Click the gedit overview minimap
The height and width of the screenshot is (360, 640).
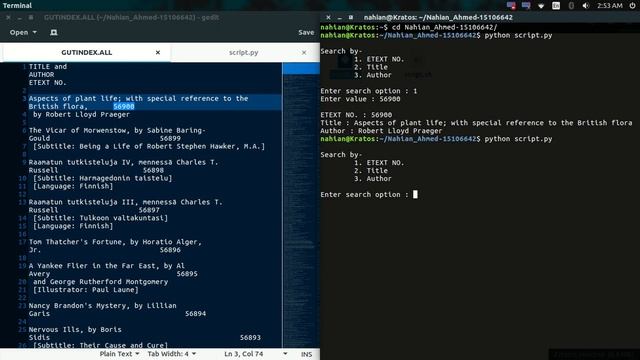[301, 205]
